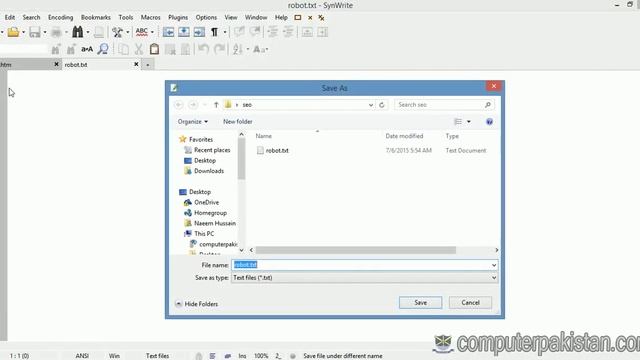The width and height of the screenshot is (640, 360).
Task: Expand the address bar path dropdown
Action: point(371,105)
